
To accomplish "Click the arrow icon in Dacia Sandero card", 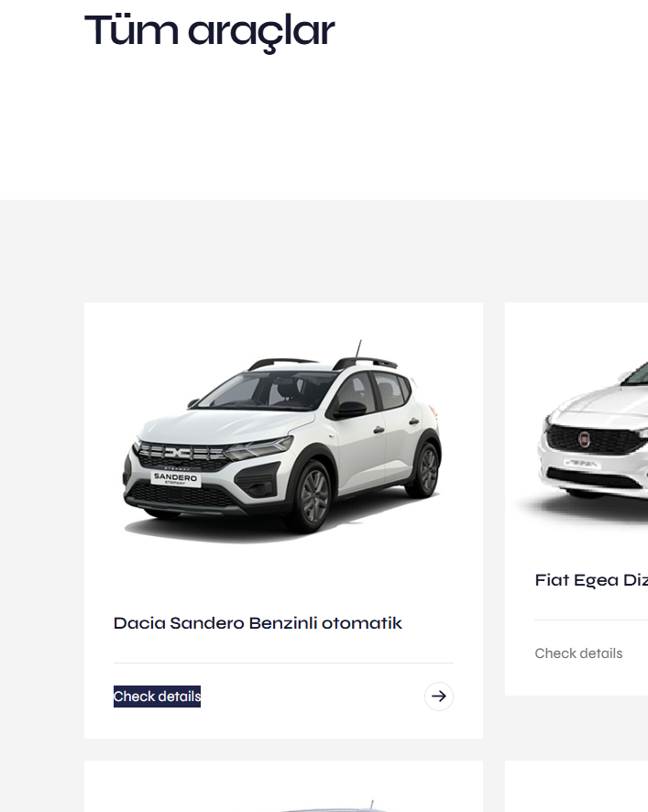I will [x=439, y=696].
